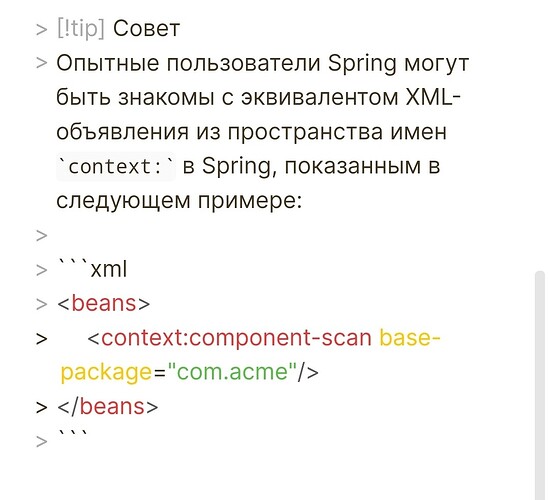
Task: Click the word Опытные
Action: pos(107,63)
